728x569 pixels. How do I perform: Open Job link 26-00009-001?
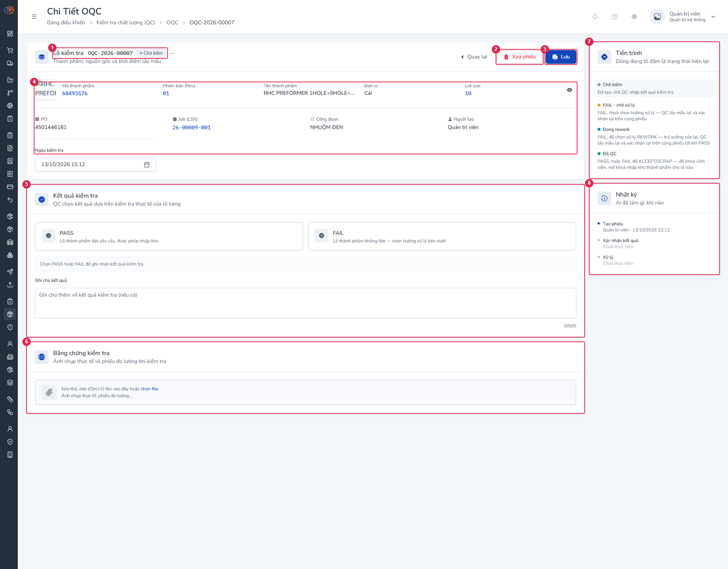191,127
